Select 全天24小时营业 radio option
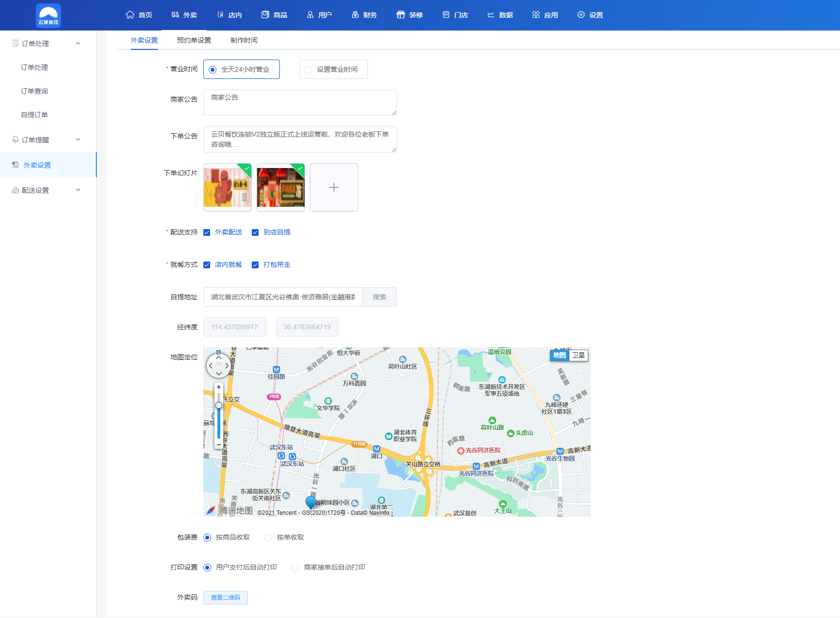 (242, 69)
